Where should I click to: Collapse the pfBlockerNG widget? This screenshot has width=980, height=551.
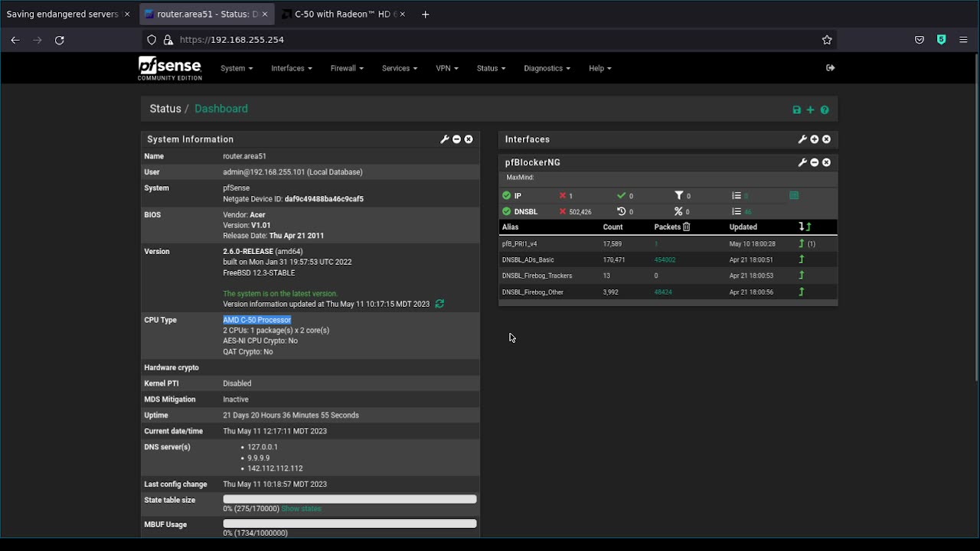click(815, 162)
